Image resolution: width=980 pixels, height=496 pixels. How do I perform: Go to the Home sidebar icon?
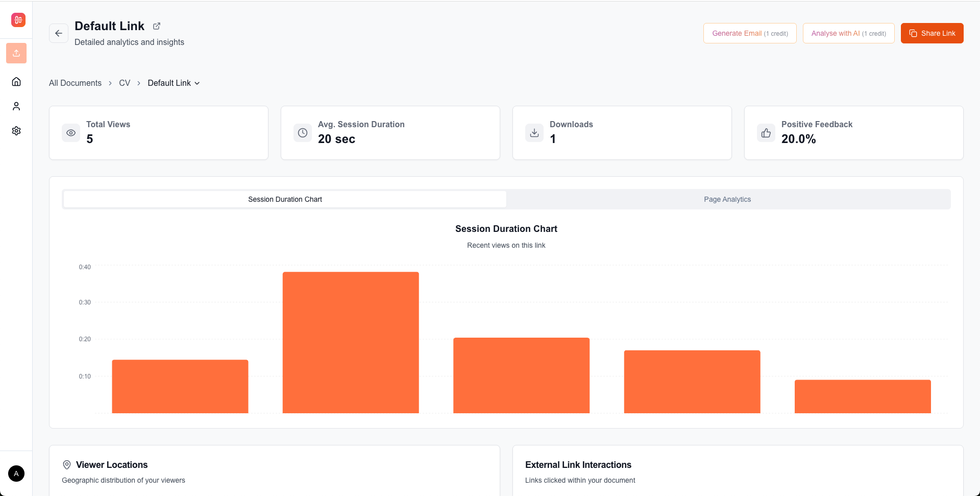16,82
